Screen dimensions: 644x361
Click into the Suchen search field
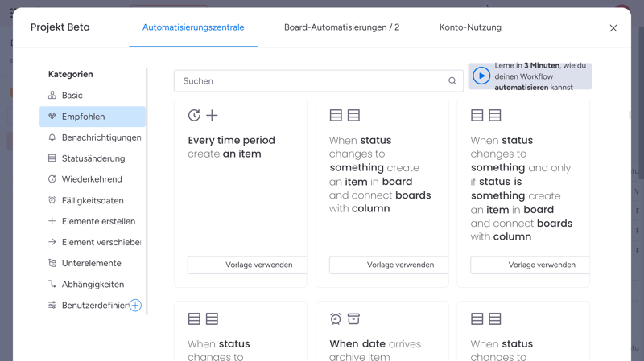tap(310, 81)
